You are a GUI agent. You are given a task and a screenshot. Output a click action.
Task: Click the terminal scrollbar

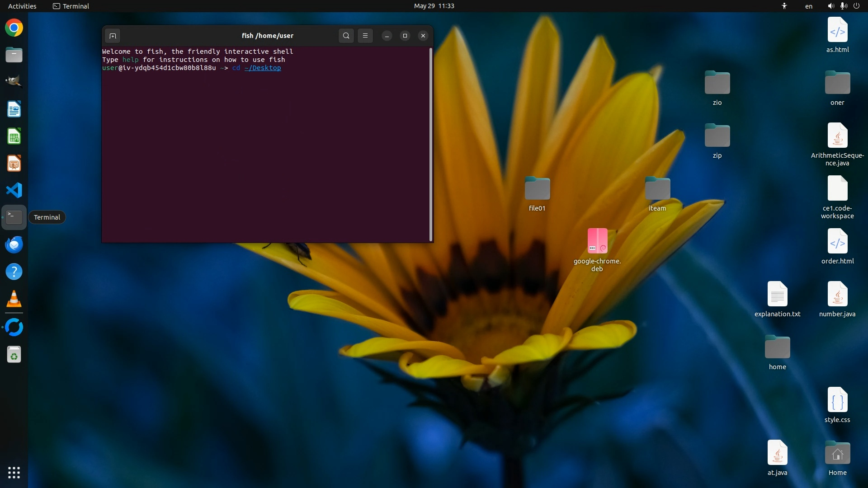431,145
